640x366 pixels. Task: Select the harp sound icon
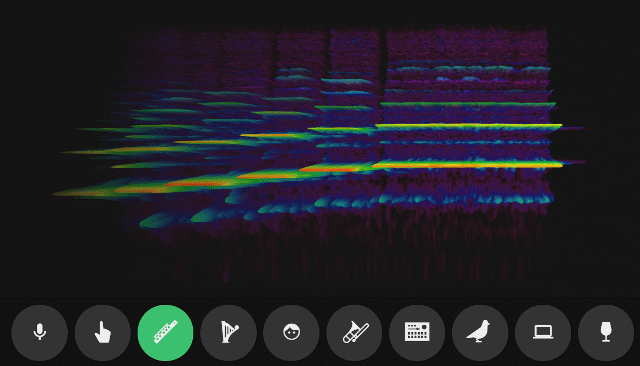click(x=229, y=333)
